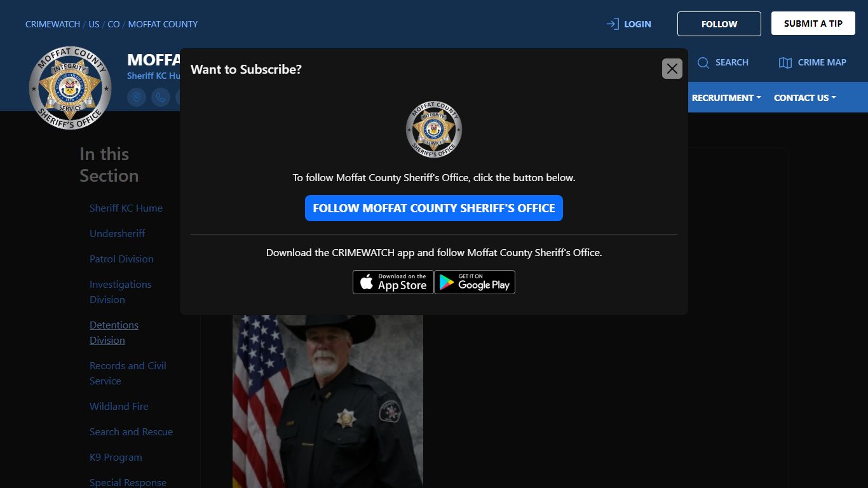Open Undersheriff sidebar link
The image size is (868, 488).
tap(117, 234)
